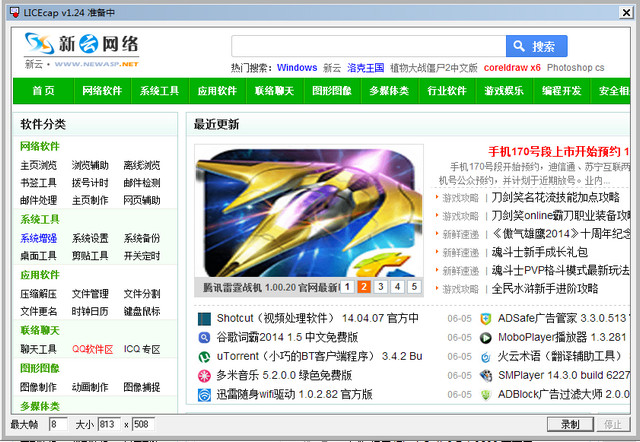Select slide 2 in the banner pager
This screenshot has height=442, width=640.
tap(364, 287)
